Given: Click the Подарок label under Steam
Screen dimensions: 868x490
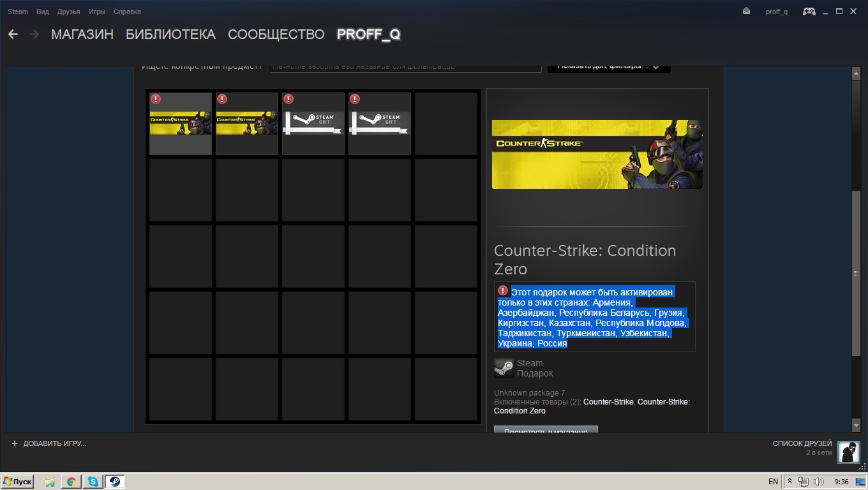Looking at the screenshot, I should pyautogui.click(x=535, y=373).
